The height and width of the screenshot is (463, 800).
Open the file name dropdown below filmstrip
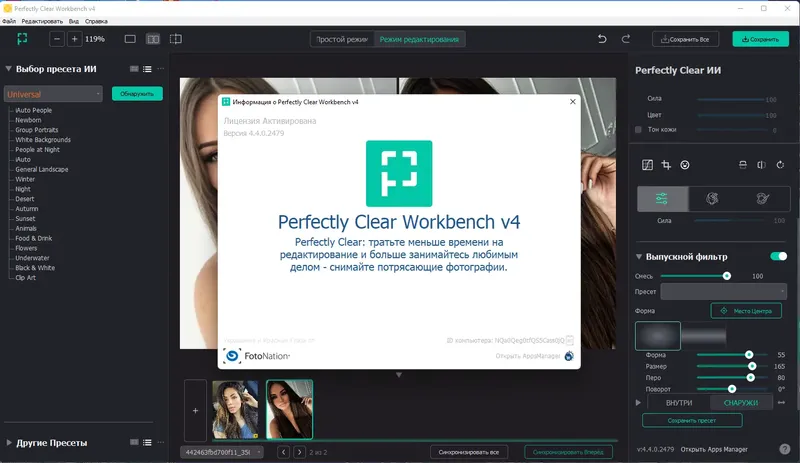[x=222, y=452]
